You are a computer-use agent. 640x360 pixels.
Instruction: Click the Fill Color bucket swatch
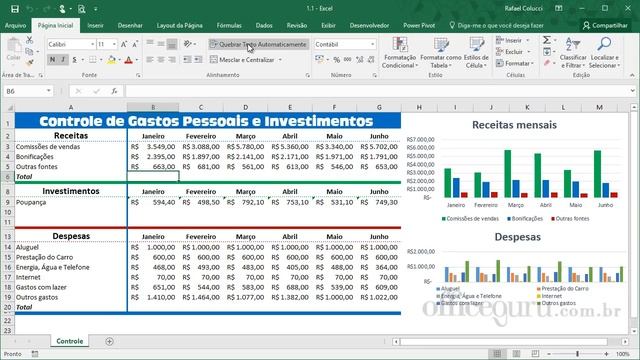click(111, 60)
